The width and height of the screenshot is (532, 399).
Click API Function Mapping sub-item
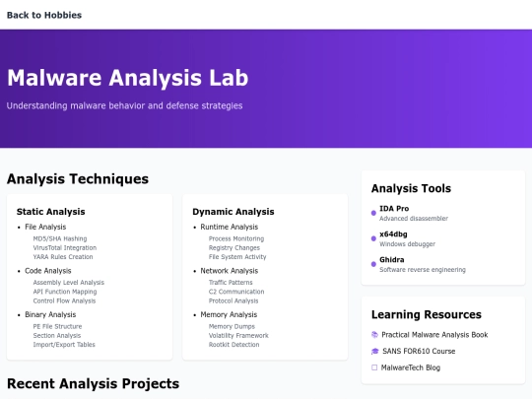click(x=65, y=292)
